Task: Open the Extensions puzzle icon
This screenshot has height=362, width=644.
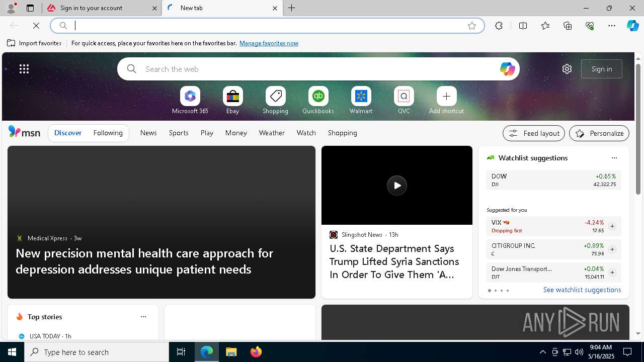Action: [499, 26]
